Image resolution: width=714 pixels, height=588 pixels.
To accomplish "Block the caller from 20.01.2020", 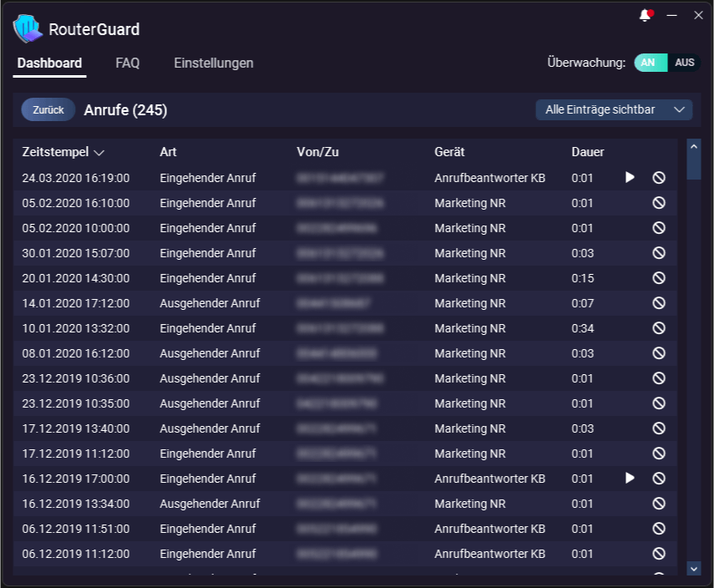I will point(659,278).
